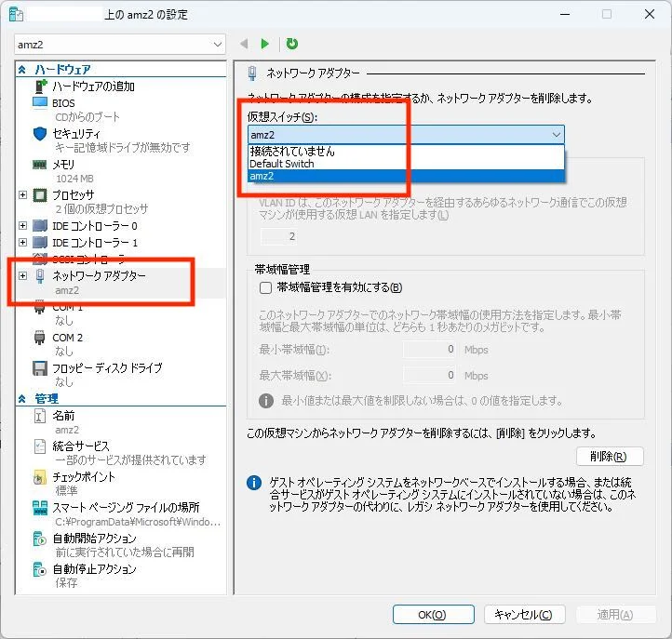The width and height of the screenshot is (672, 639).
Task: Select the security shield icon
Action: [x=40, y=133]
